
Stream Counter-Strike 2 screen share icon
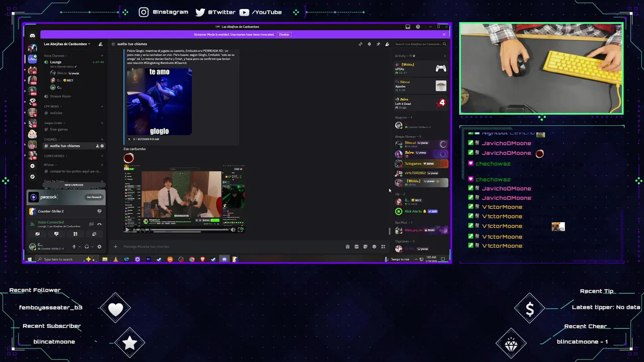point(99,211)
